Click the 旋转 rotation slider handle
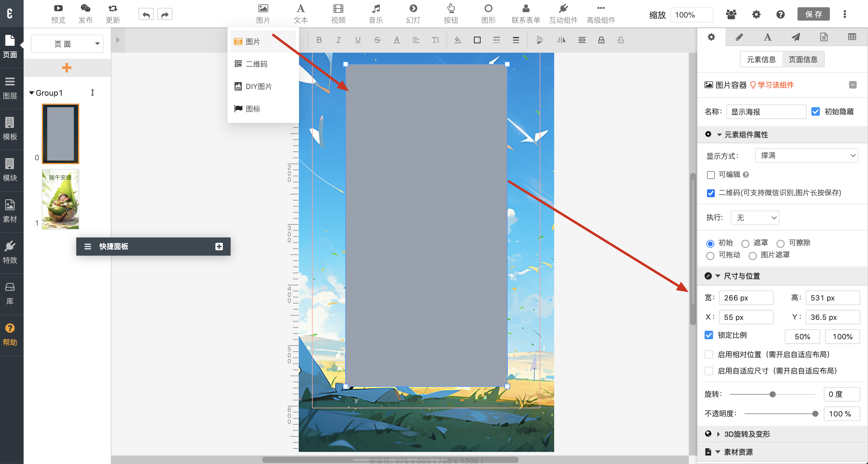Screen dimensions: 868x464 (x=773, y=394)
